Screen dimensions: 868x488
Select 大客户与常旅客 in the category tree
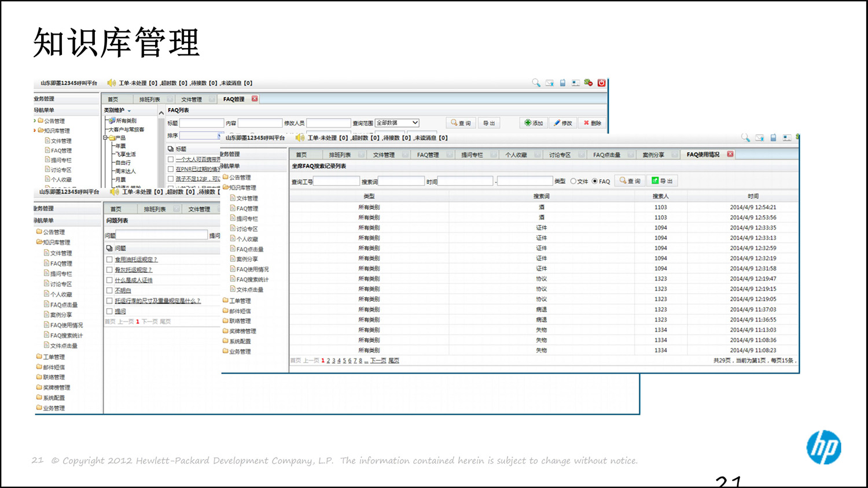(126, 130)
